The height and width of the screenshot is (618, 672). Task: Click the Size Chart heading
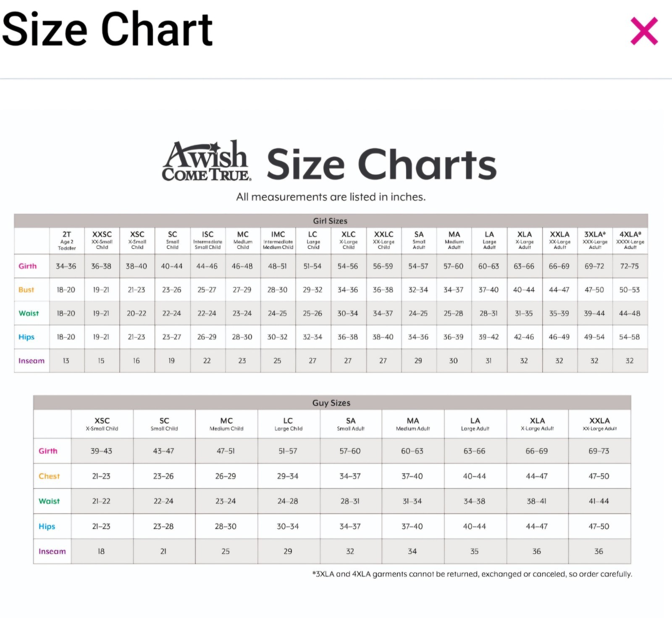(x=108, y=29)
